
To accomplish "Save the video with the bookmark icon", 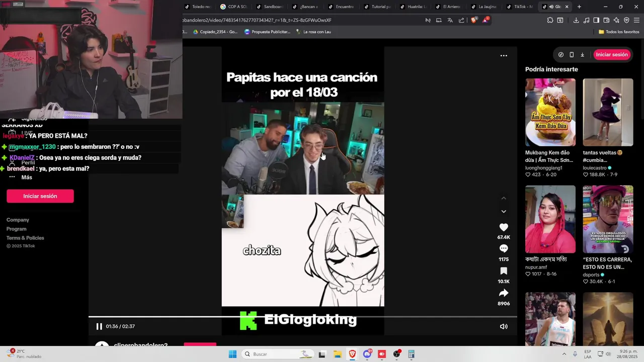I will [504, 271].
